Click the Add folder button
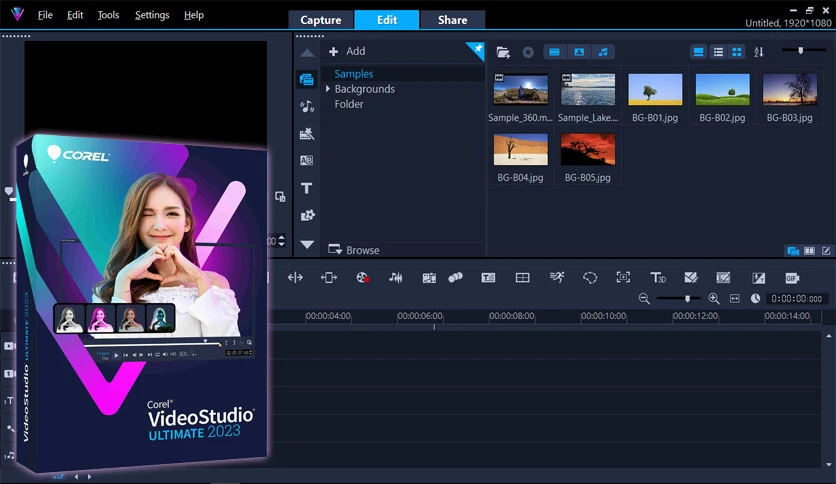 click(347, 51)
